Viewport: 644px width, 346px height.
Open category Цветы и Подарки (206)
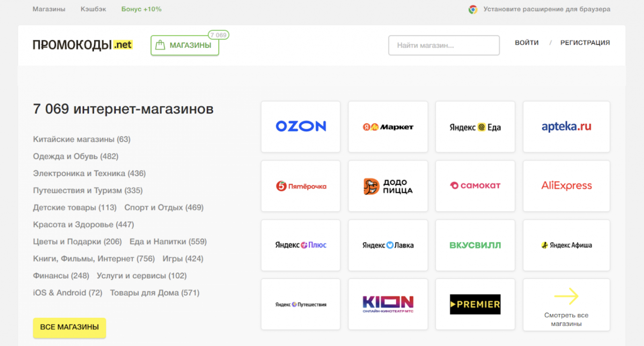pos(77,242)
